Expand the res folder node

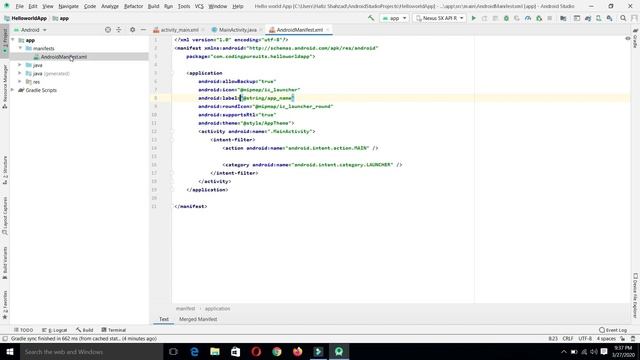[x=20, y=82]
